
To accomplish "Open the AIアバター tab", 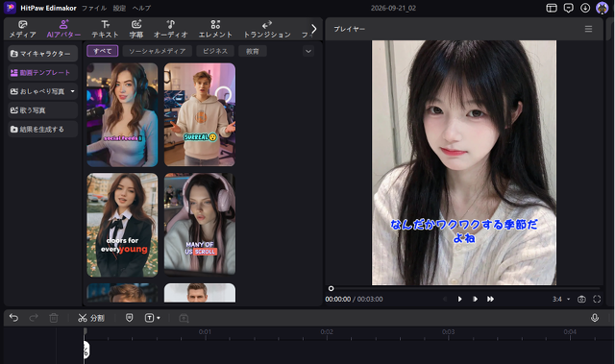I will pos(63,30).
